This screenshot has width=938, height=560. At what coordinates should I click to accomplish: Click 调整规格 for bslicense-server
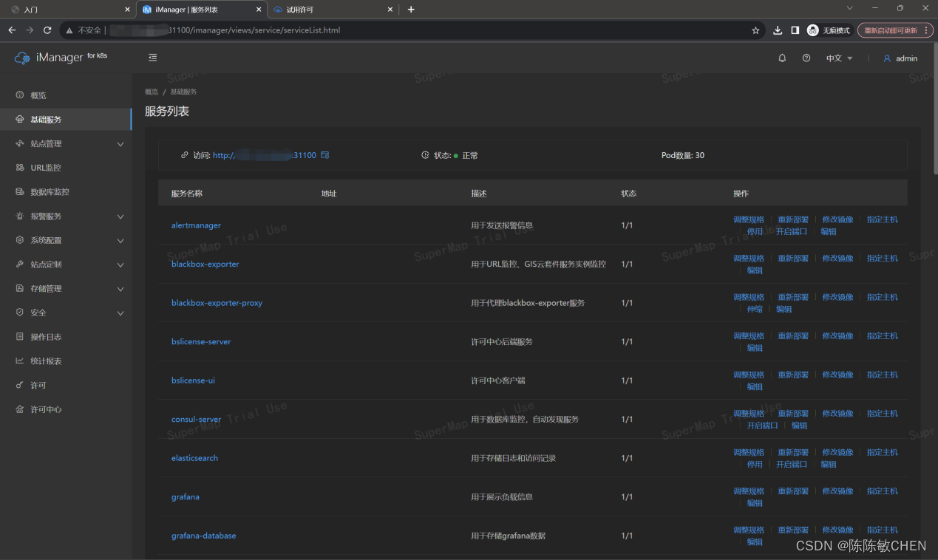pos(749,336)
